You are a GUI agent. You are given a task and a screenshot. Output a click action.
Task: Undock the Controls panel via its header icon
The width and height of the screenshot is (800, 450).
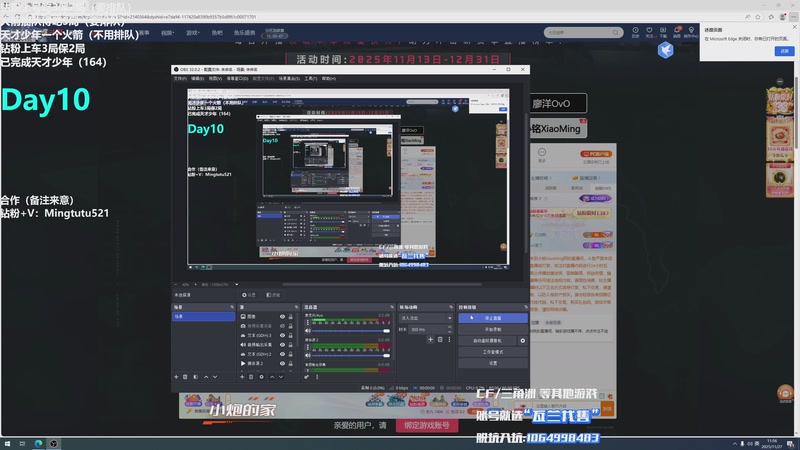coord(526,307)
